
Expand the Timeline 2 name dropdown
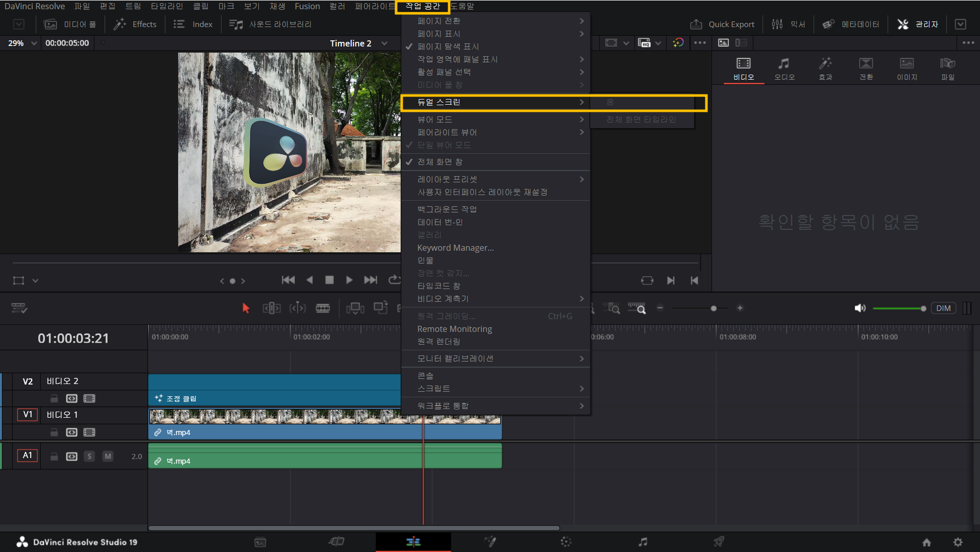[384, 43]
